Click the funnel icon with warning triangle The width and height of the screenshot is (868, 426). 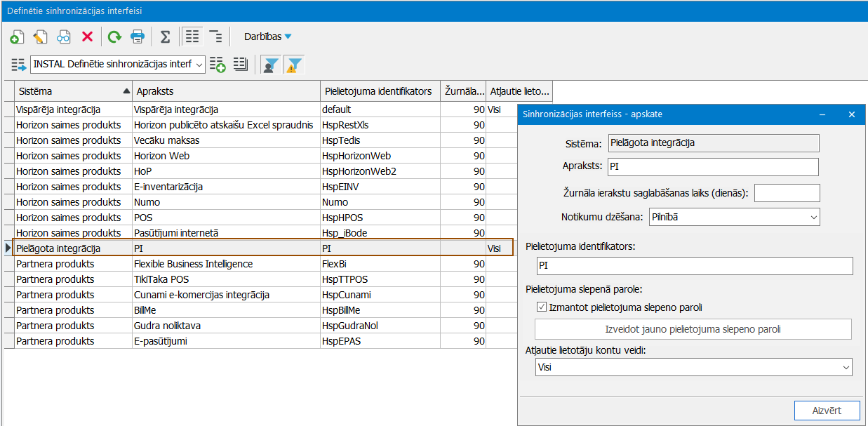tap(294, 65)
